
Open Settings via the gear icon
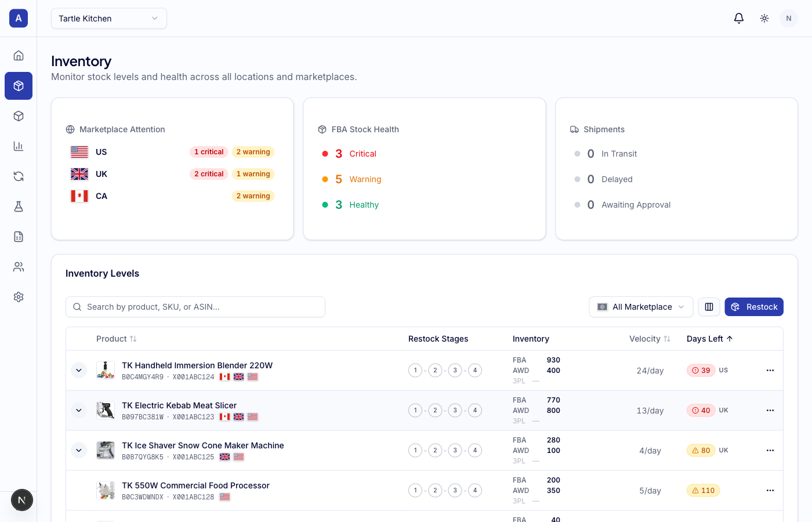point(18,296)
